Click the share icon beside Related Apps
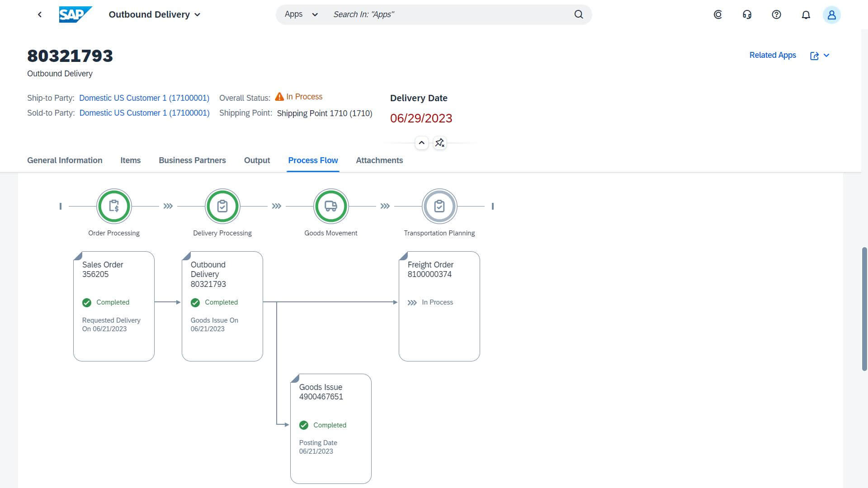 coord(815,56)
